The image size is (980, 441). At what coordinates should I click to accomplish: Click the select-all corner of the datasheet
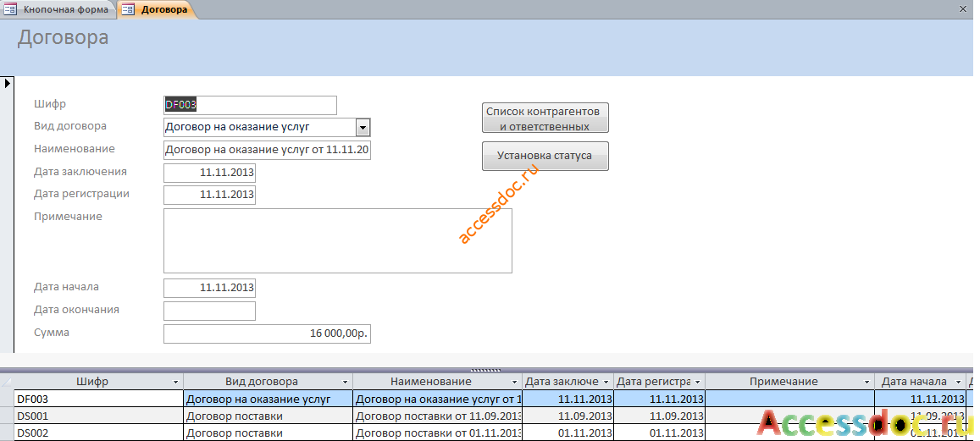7,382
